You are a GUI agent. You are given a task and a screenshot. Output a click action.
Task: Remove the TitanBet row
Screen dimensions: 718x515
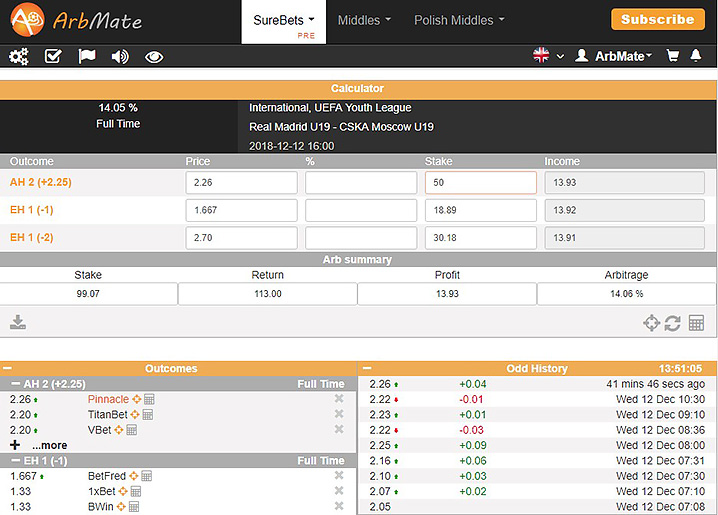coord(339,414)
